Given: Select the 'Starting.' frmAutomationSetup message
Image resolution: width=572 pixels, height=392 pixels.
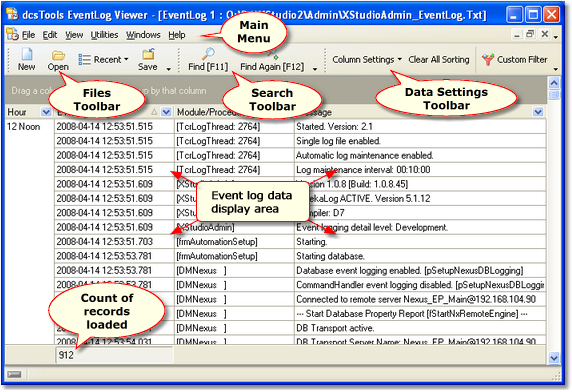Looking at the screenshot, I should 420,242.
